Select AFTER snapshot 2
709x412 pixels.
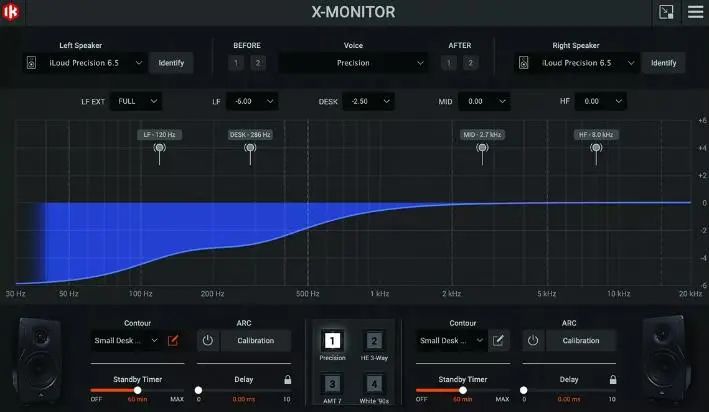click(x=470, y=63)
